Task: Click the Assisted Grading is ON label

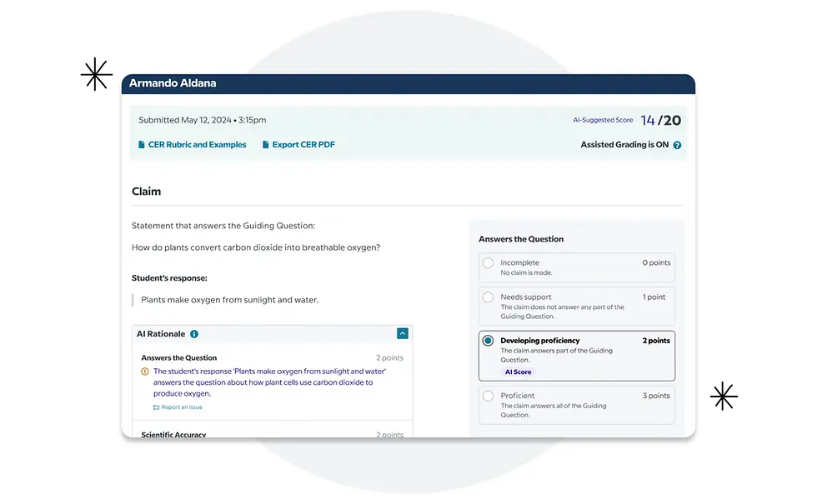Action: pyautogui.click(x=624, y=145)
